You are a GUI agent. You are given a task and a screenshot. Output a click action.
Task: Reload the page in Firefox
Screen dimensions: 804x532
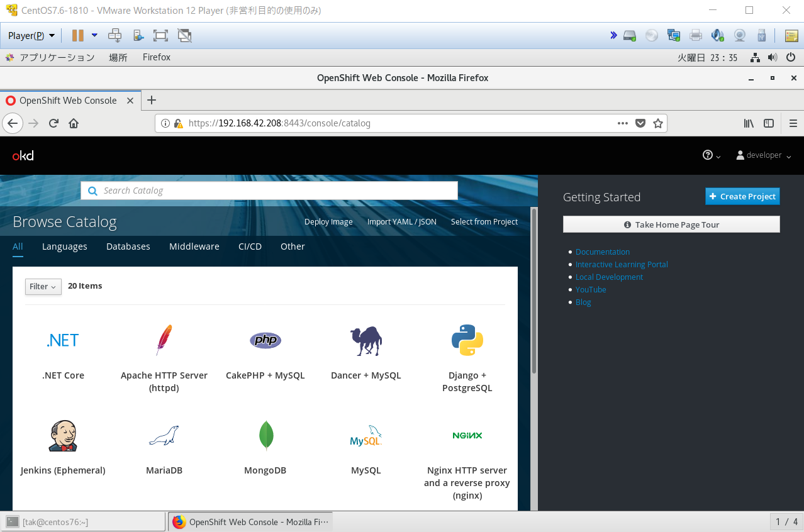(x=53, y=123)
